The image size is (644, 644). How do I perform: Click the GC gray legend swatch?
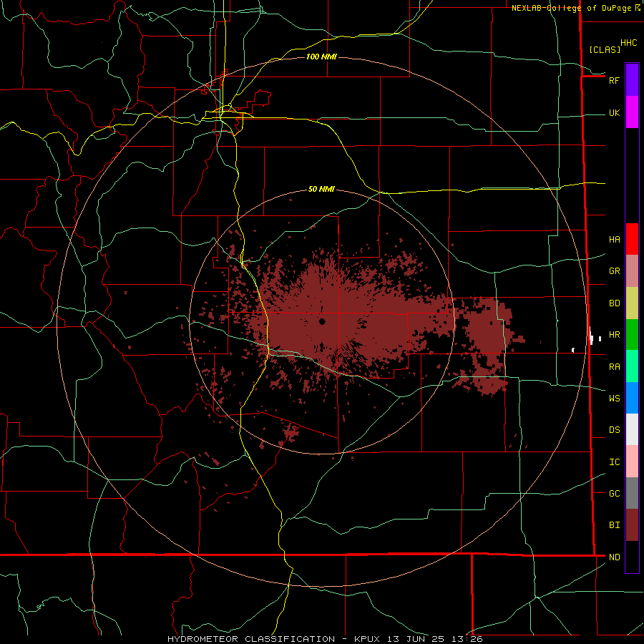tap(632, 493)
